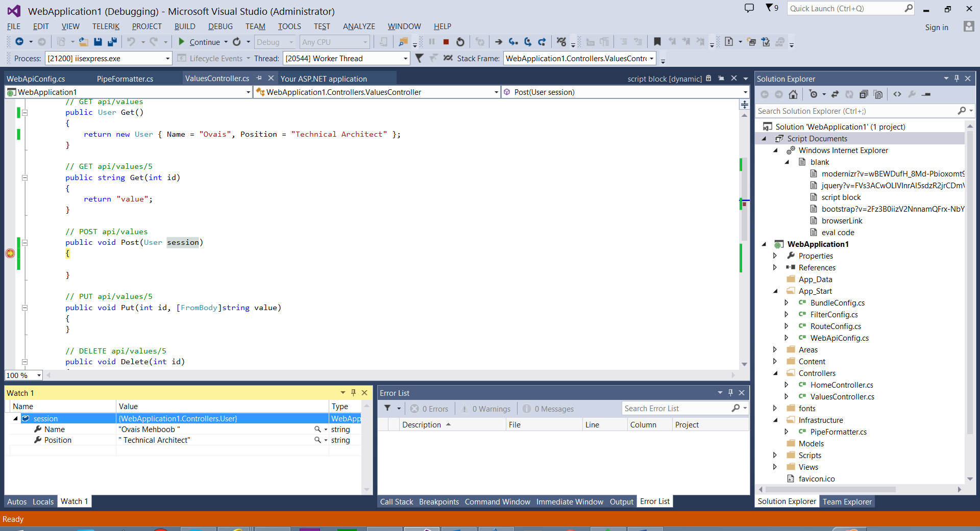Toggle auto-hide pin on Watch 1 panel
This screenshot has width=980, height=531.
[353, 393]
